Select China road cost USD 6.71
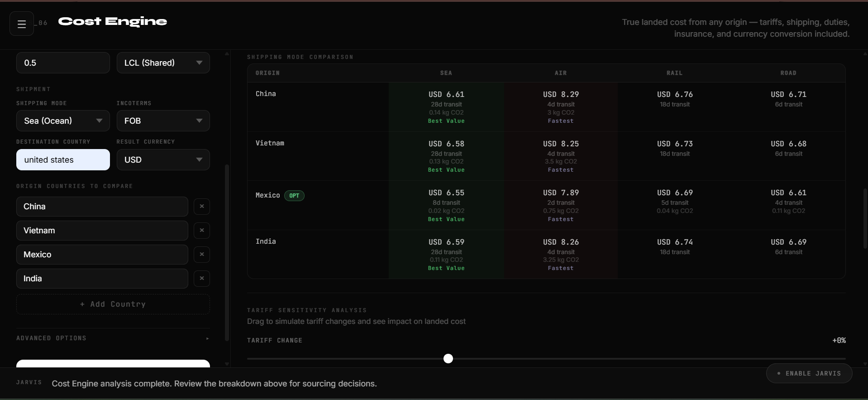 coord(788,95)
